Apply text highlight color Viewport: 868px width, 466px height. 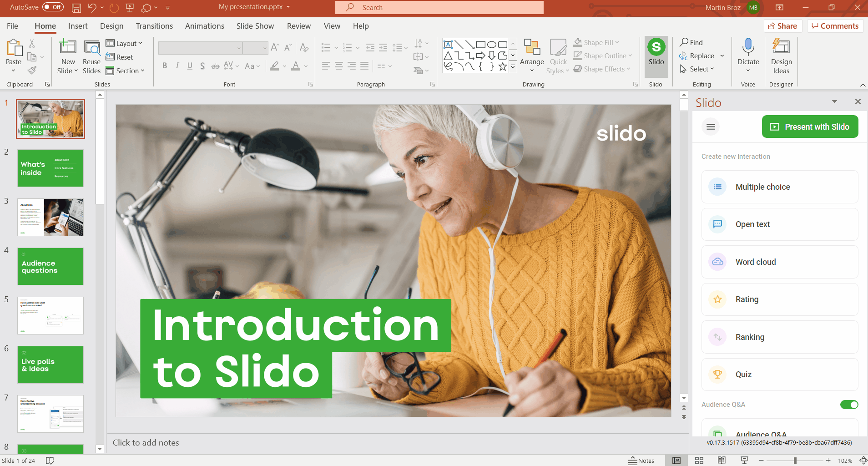(x=274, y=66)
